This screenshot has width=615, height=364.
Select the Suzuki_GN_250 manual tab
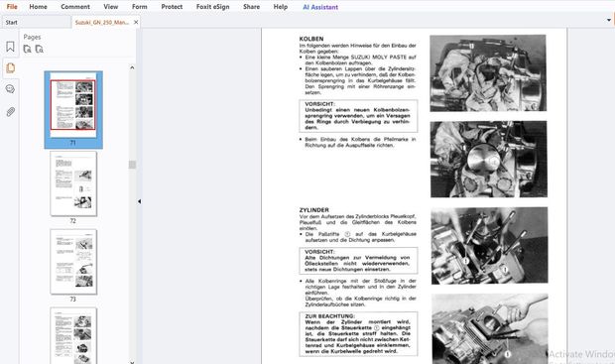[102, 23]
